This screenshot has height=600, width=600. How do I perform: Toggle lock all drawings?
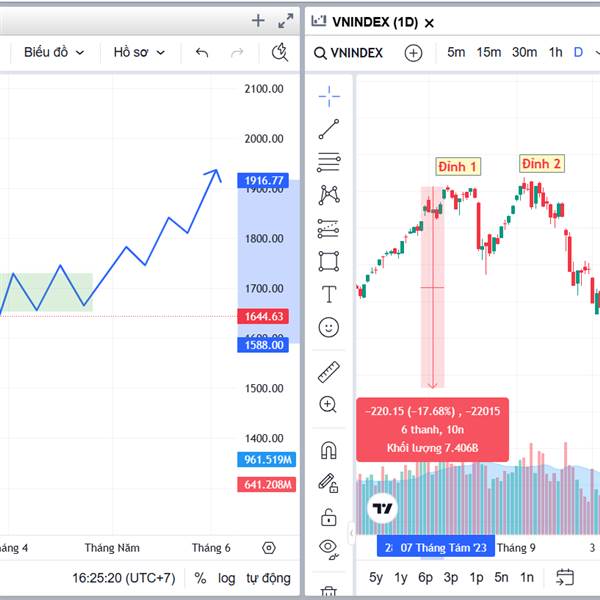[x=329, y=517]
